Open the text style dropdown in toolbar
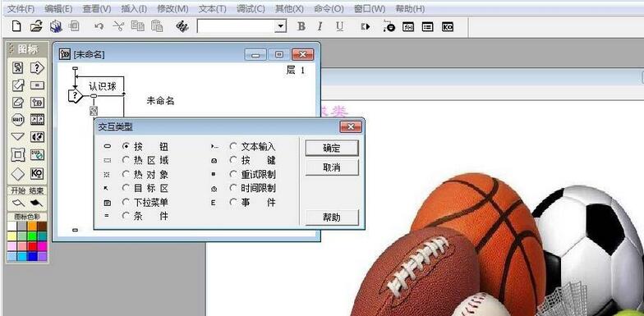 281,26
